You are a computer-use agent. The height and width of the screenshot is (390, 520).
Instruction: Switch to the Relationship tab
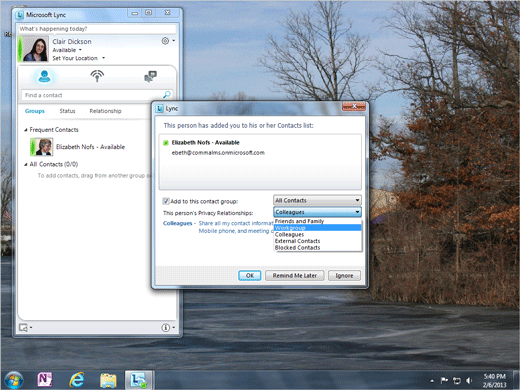point(105,111)
